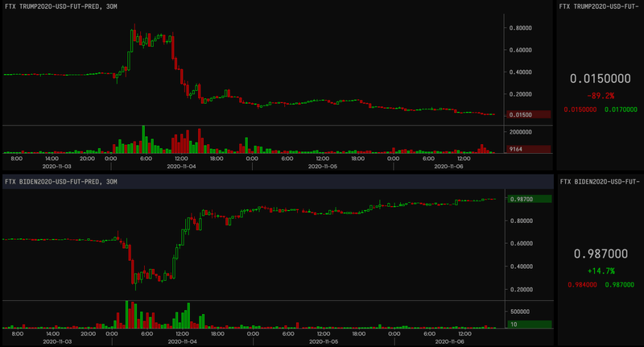This screenshot has height=347, width=644.
Task: Click the 500000 volume axis label in Biden chart
Action: coord(520,312)
